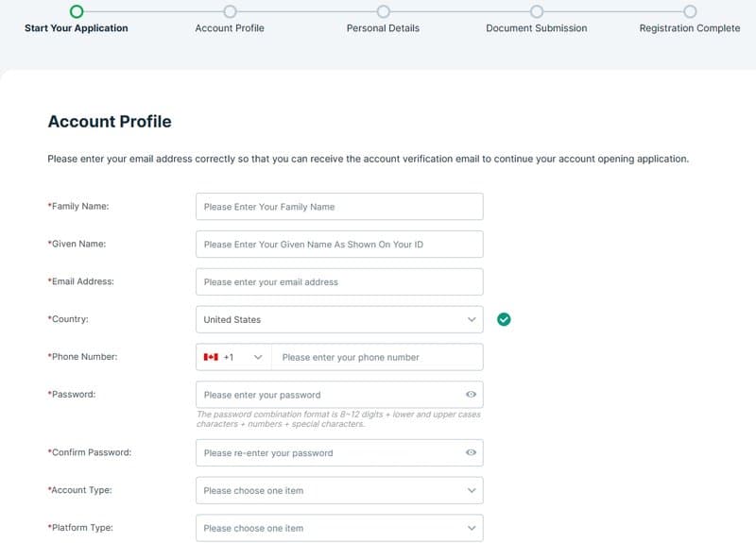This screenshot has width=756, height=543.
Task: Focus the Given Name input field
Action: 339,244
